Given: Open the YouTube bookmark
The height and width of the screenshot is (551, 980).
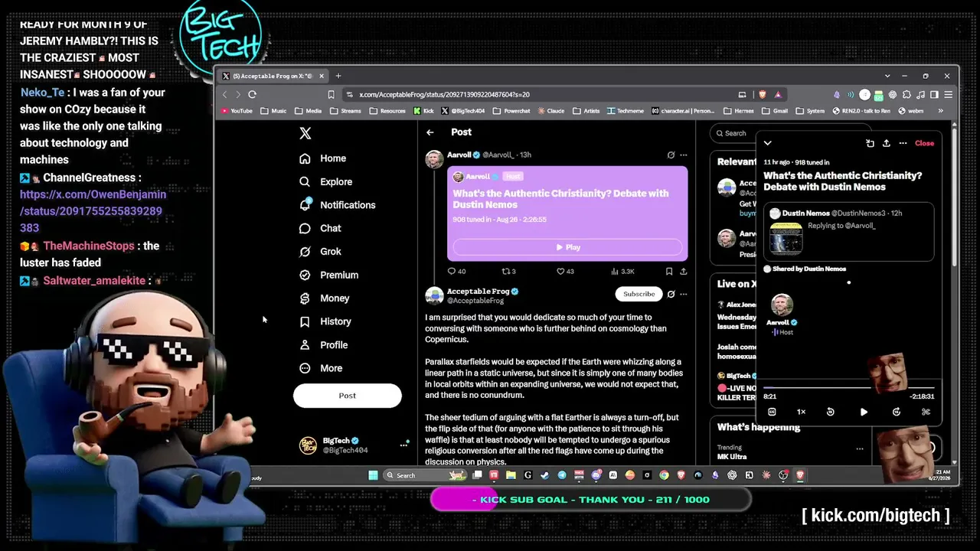Looking at the screenshot, I should [237, 111].
